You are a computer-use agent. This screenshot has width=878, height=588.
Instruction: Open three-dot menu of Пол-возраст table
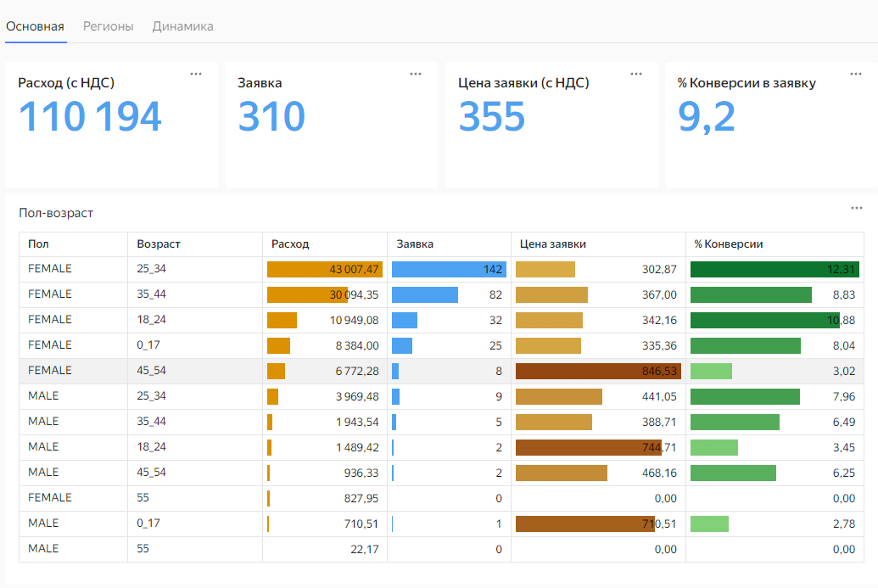tap(857, 208)
